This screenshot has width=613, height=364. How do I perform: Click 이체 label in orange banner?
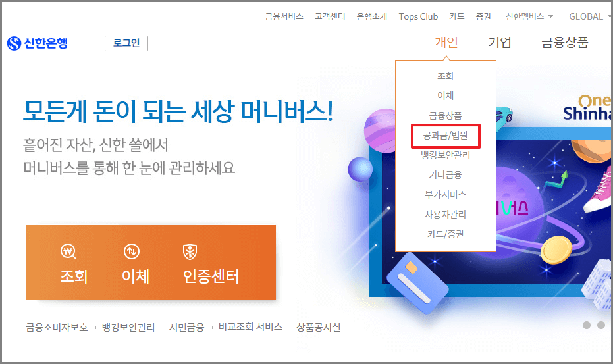click(x=136, y=276)
